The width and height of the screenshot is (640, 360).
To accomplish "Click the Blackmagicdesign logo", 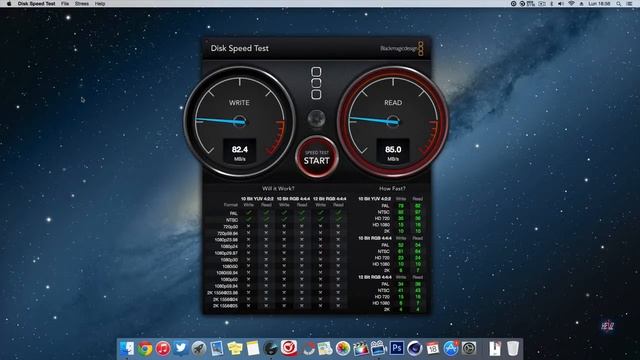I will (x=402, y=49).
